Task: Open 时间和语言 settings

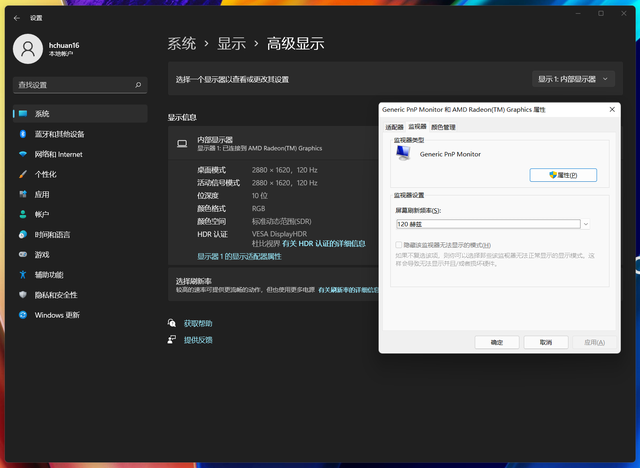Action: [80, 235]
